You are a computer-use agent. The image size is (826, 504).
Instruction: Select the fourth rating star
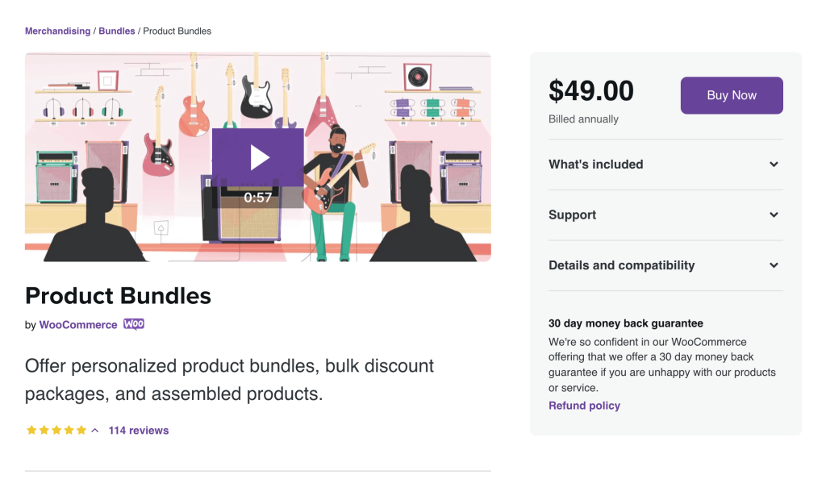click(69, 430)
